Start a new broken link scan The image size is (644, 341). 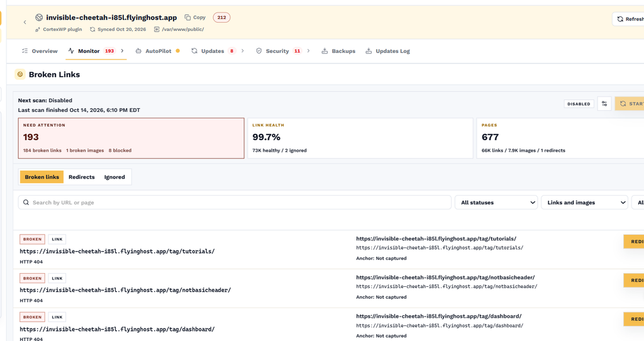[630, 104]
